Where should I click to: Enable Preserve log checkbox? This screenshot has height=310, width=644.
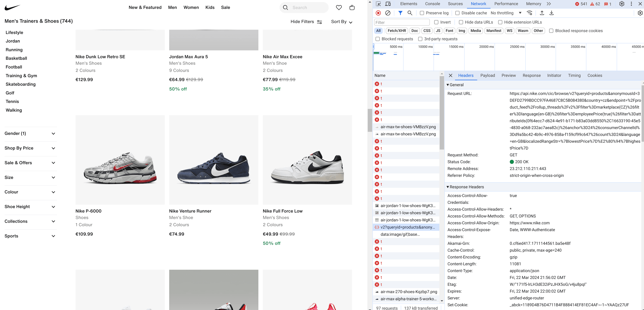422,13
